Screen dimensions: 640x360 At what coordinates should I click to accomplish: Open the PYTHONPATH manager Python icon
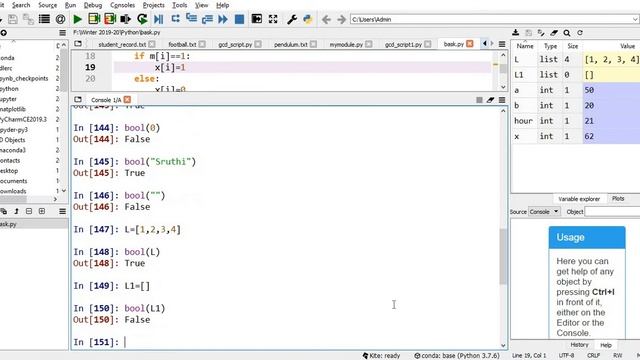[x=308, y=19]
